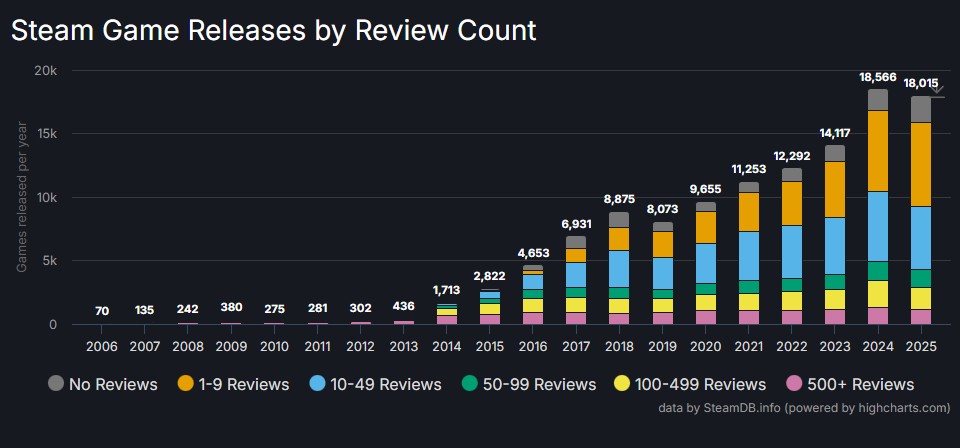This screenshot has width=960, height=448.
Task: Click the gray top segment of the 2018 bar
Action: [x=619, y=219]
